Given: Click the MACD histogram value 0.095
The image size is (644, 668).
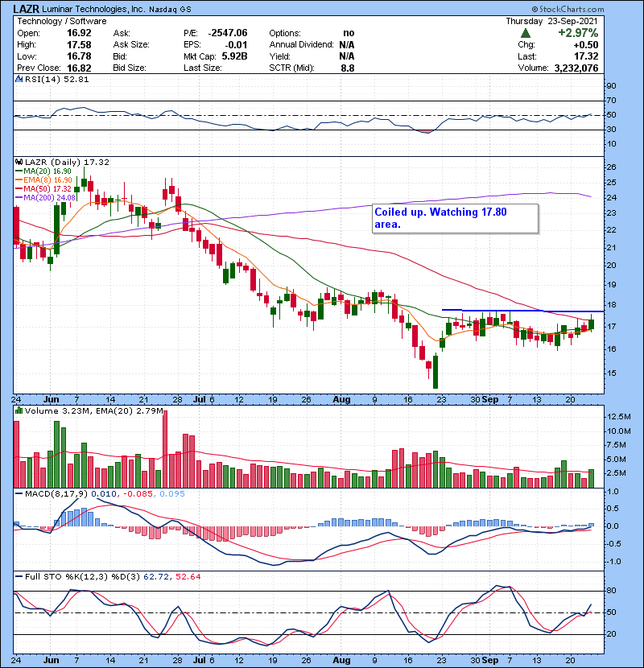Looking at the screenshot, I should 172,494.
